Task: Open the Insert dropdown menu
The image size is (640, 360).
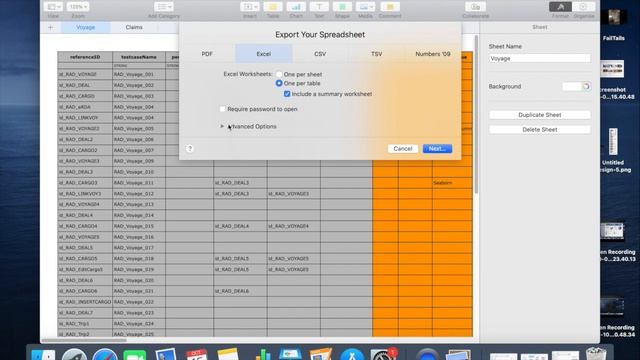Action: pos(249,7)
